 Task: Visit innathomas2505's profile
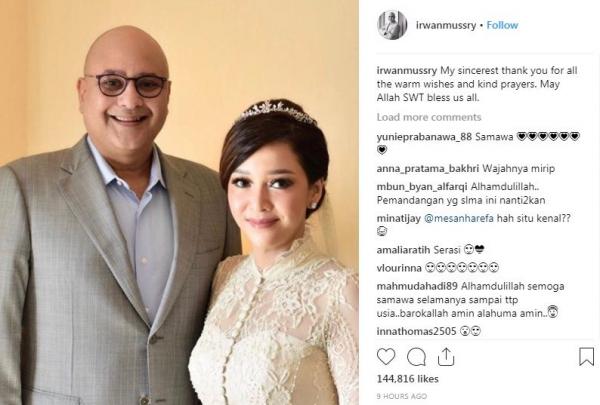(x=416, y=331)
